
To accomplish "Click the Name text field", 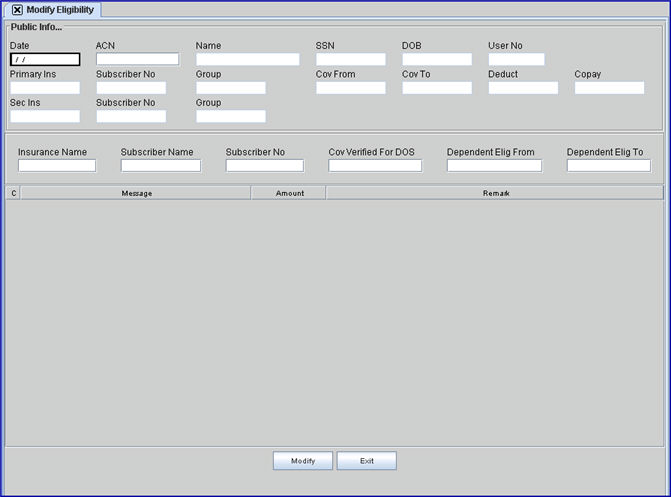I will click(248, 59).
